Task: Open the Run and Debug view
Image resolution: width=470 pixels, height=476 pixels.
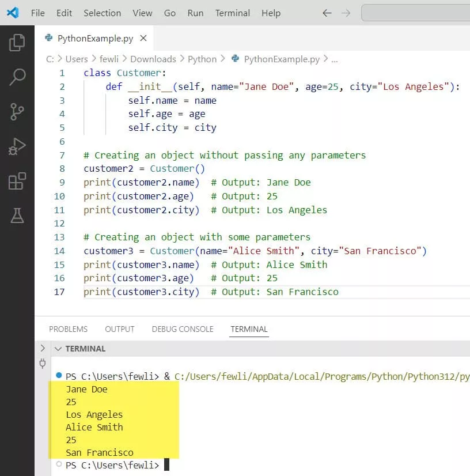Action: 17,146
